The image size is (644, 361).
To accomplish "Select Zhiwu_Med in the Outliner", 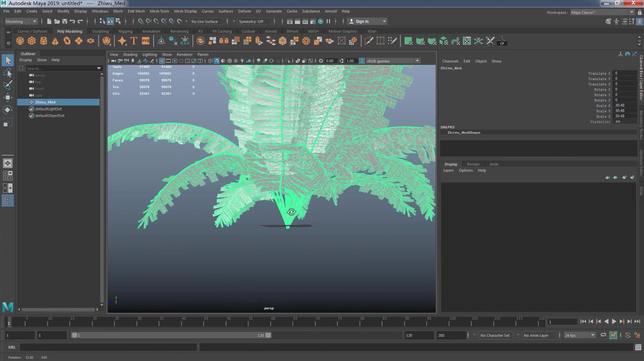I will tap(45, 102).
